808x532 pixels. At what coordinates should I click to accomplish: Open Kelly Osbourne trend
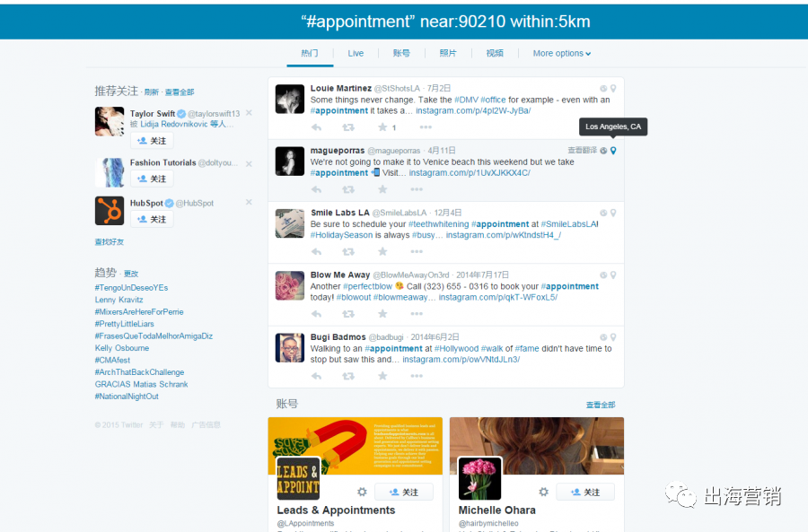point(122,348)
